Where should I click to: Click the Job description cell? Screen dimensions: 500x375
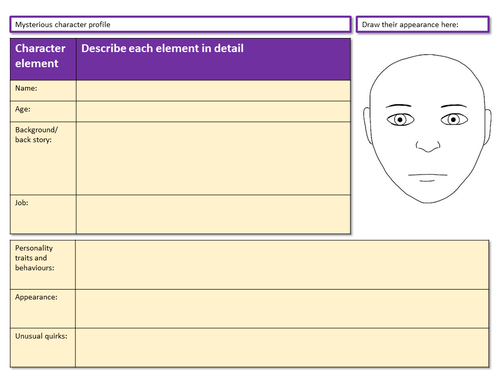click(213, 214)
